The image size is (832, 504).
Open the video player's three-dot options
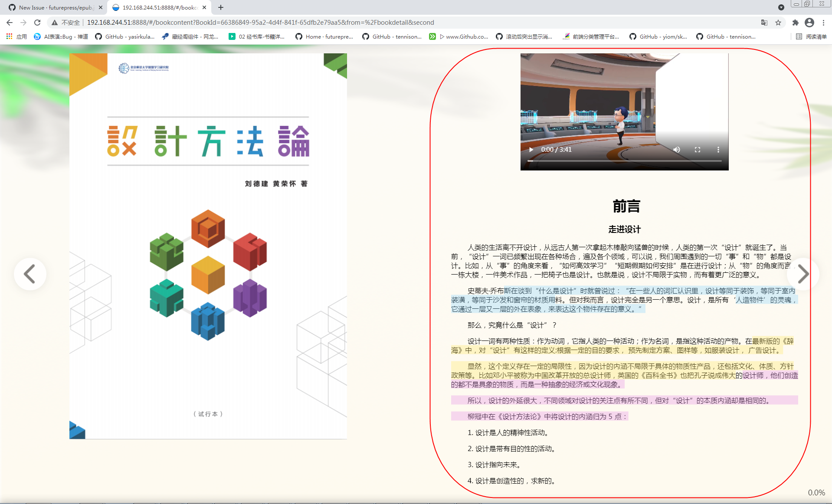718,149
